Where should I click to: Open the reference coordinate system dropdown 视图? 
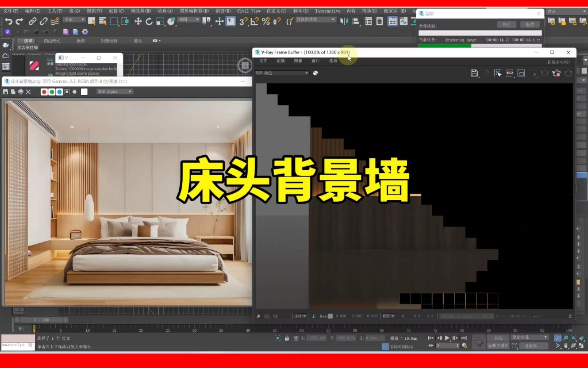(189, 20)
